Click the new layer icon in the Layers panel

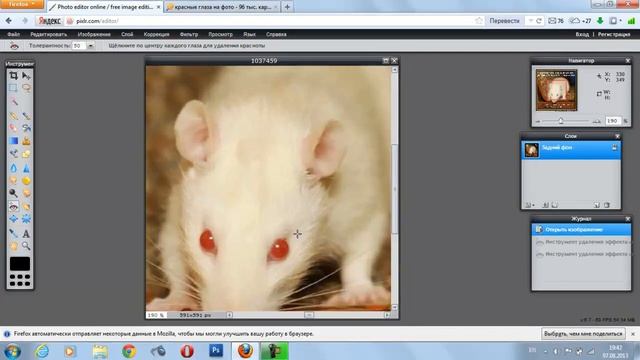coord(597,205)
